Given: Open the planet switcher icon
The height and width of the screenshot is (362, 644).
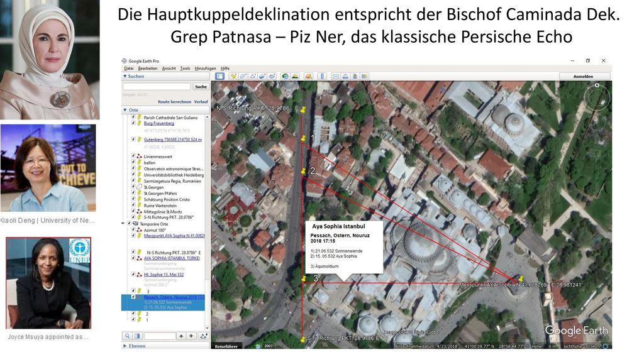Looking at the screenshot, I should coord(308,76).
